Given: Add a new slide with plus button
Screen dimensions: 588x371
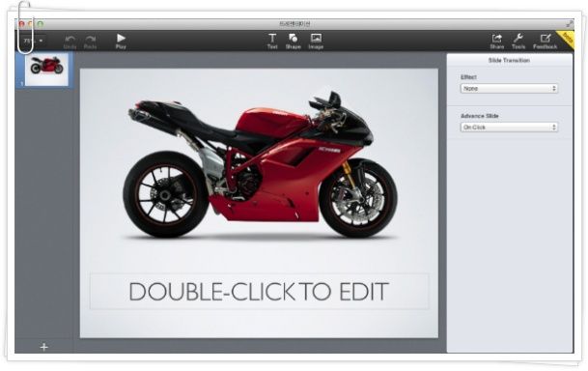Looking at the screenshot, I should (43, 347).
